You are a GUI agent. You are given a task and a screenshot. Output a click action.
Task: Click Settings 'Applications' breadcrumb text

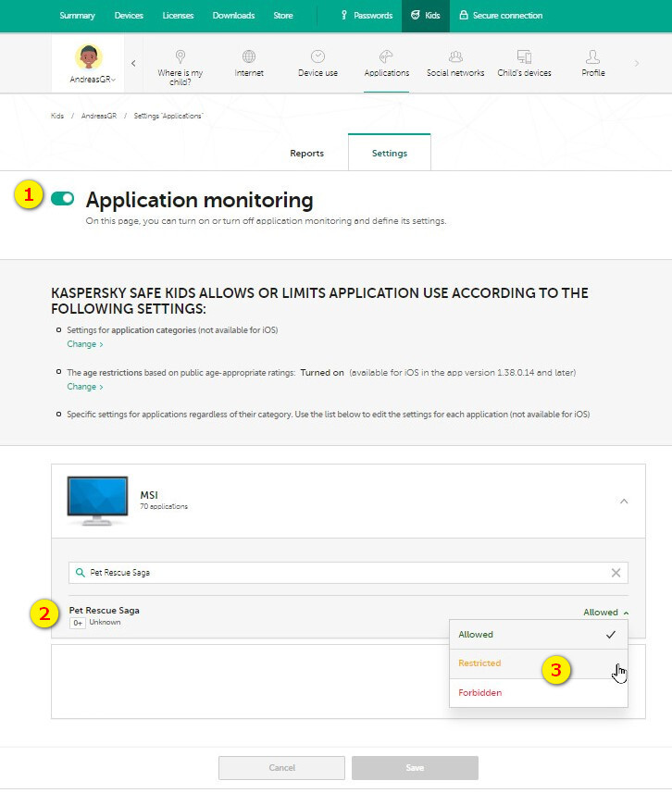(168, 116)
